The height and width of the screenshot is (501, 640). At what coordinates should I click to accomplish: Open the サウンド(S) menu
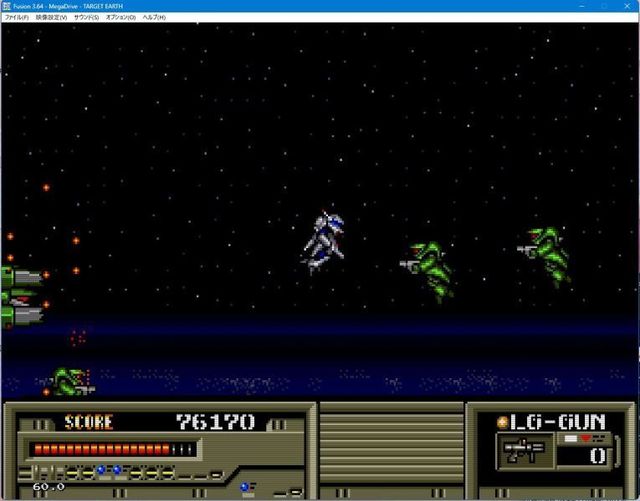[x=86, y=17]
